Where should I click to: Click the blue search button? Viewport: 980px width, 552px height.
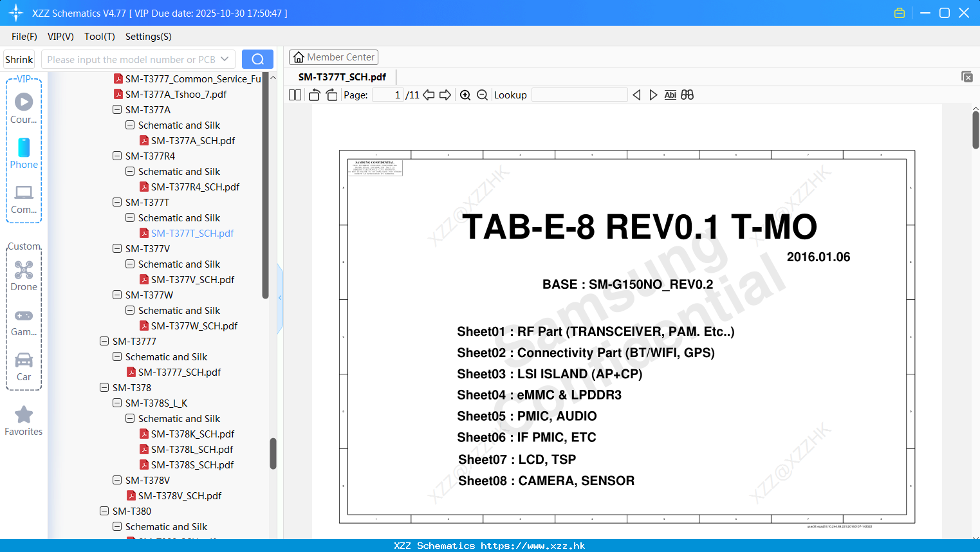(257, 59)
